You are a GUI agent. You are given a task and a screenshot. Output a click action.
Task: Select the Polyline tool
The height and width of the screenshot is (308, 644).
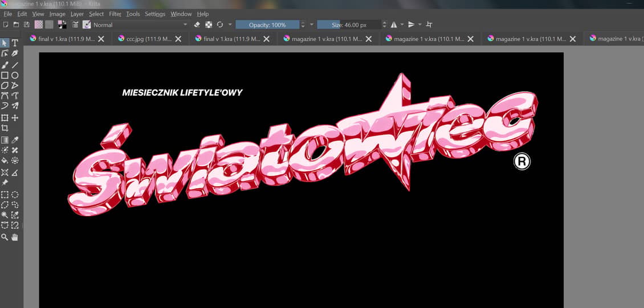(x=15, y=86)
